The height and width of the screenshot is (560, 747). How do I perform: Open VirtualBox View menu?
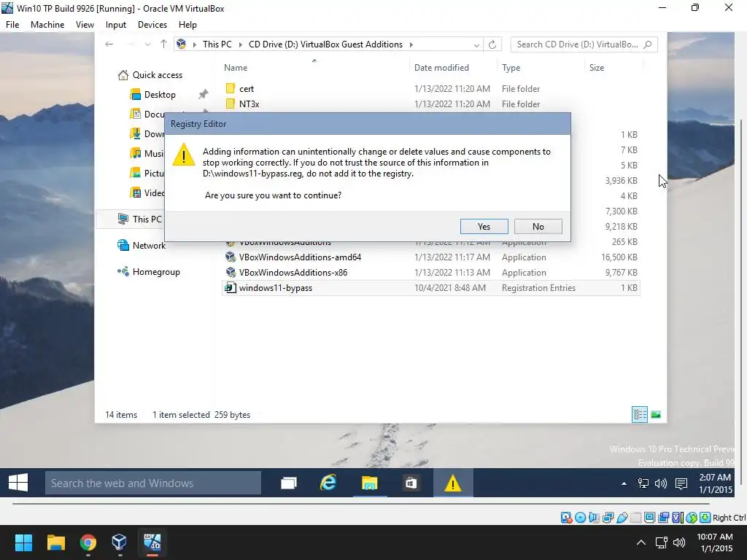[x=85, y=25]
